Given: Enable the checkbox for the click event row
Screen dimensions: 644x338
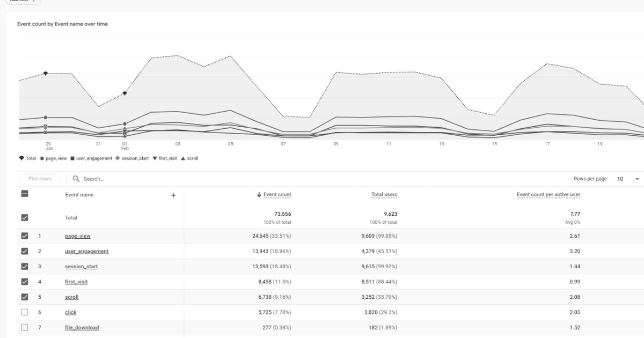Looking at the screenshot, I should (25, 312).
